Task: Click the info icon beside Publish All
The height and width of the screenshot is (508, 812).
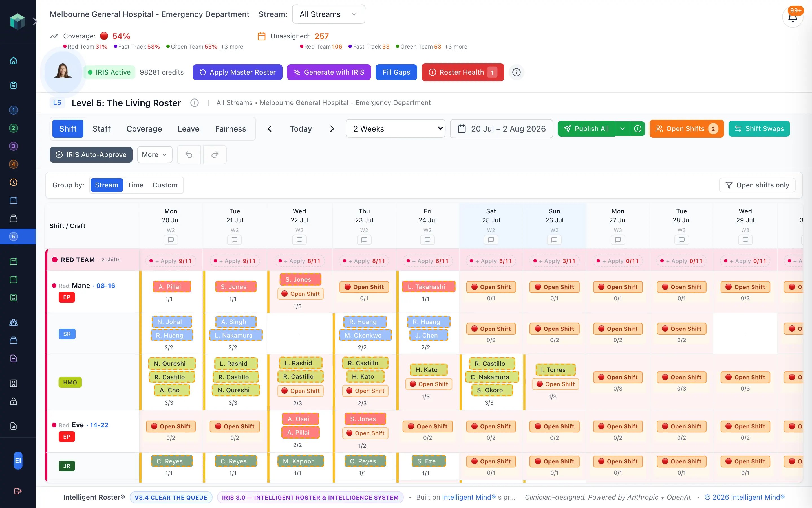Action: click(x=637, y=129)
